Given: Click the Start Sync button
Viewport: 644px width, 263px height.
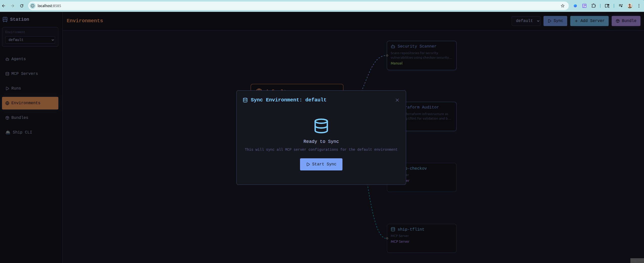Looking at the screenshot, I should click(321, 164).
